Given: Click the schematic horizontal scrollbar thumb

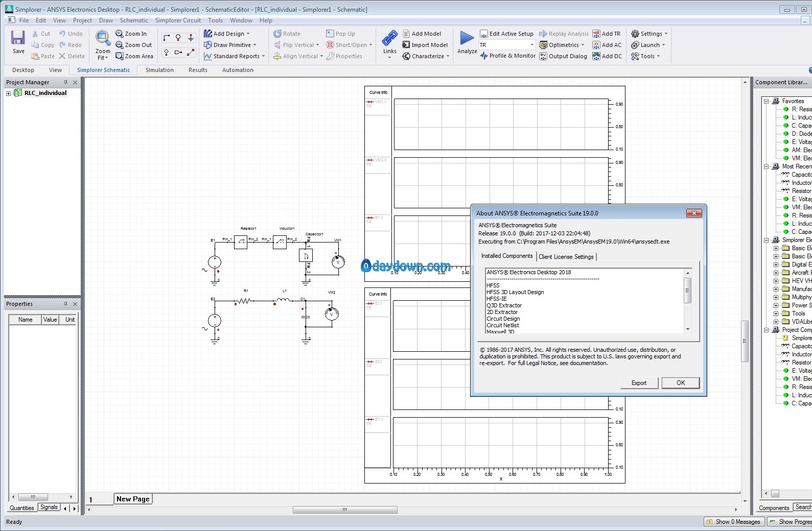Looking at the screenshot, I should pyautogui.click(x=345, y=510).
